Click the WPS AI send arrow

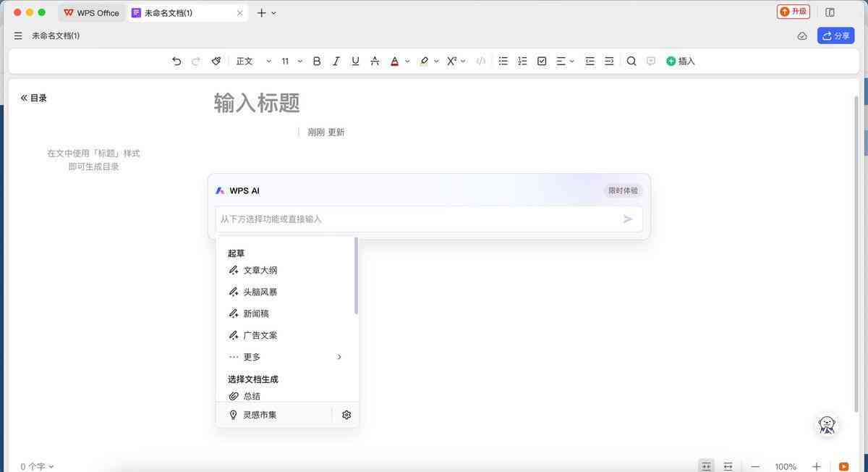click(628, 219)
